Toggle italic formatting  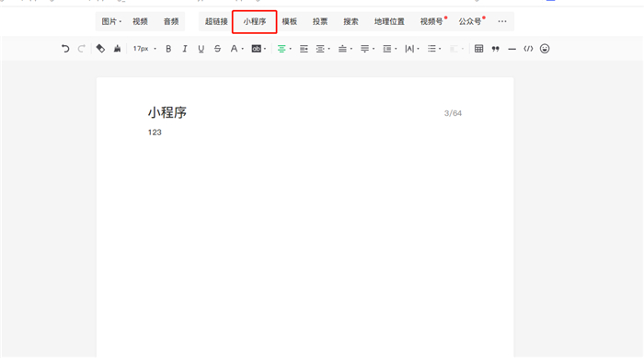(184, 49)
